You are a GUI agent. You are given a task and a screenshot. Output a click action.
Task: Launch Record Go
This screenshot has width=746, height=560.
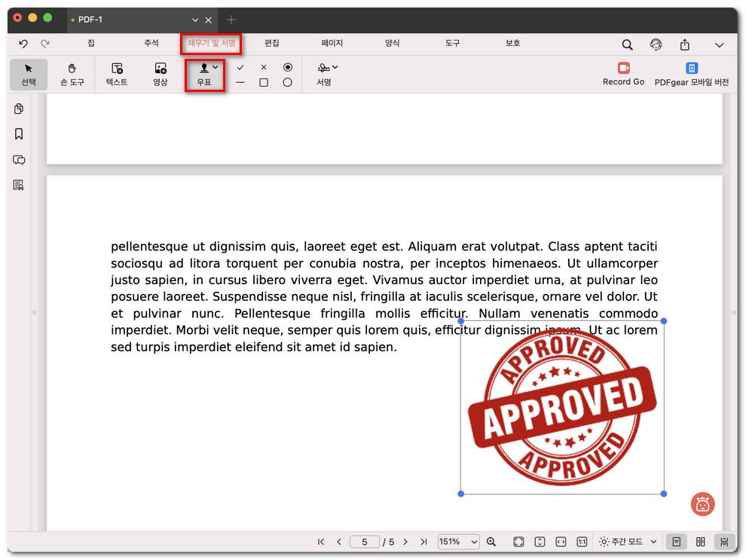click(623, 74)
